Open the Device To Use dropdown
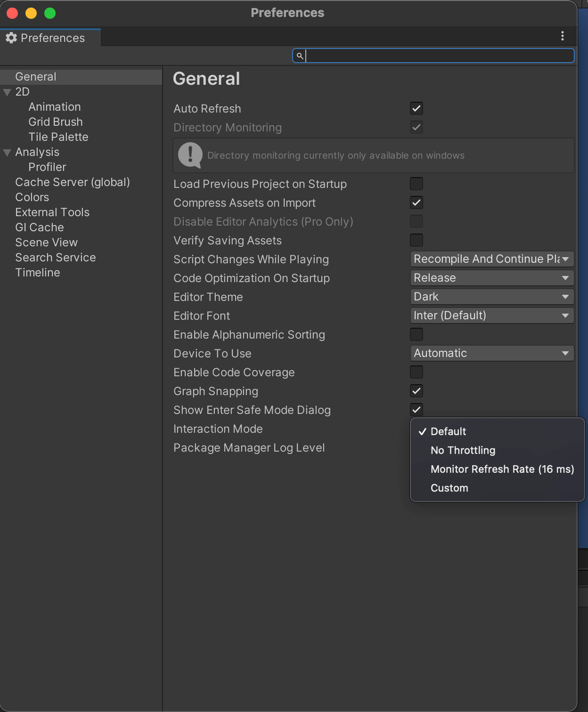The image size is (588, 712). pyautogui.click(x=491, y=353)
